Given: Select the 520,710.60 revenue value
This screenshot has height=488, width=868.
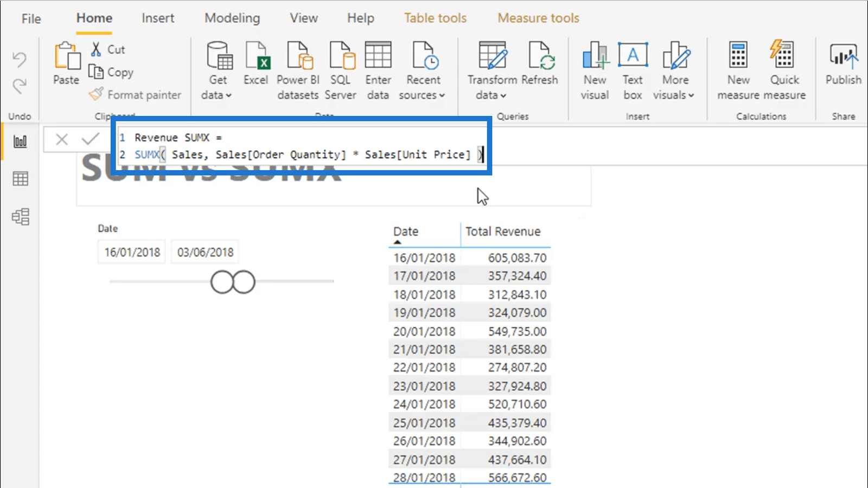Looking at the screenshot, I should click(x=517, y=404).
